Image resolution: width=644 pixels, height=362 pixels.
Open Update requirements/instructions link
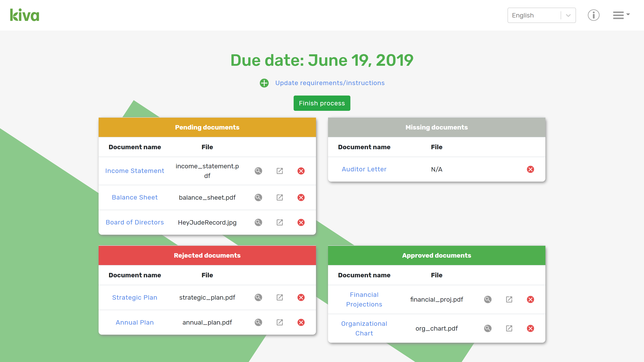pos(330,83)
